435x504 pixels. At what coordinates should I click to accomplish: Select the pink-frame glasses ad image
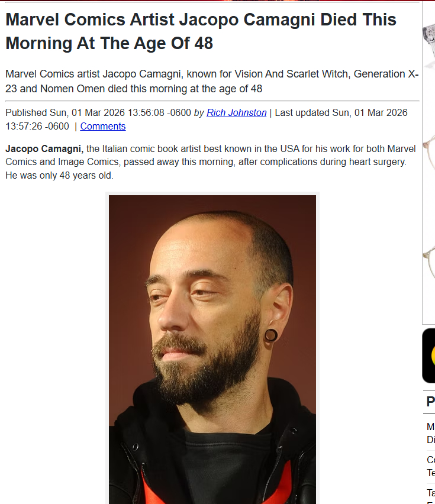[x=430, y=153]
